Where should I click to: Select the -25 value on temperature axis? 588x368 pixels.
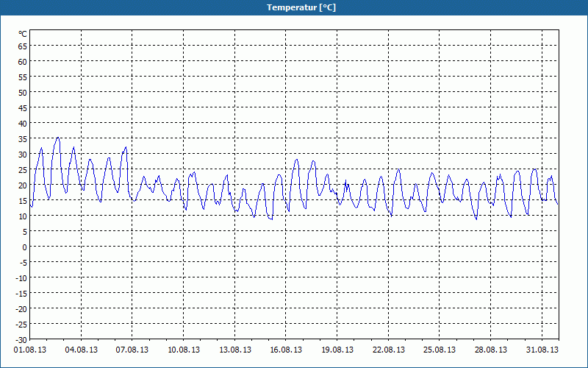[21, 324]
